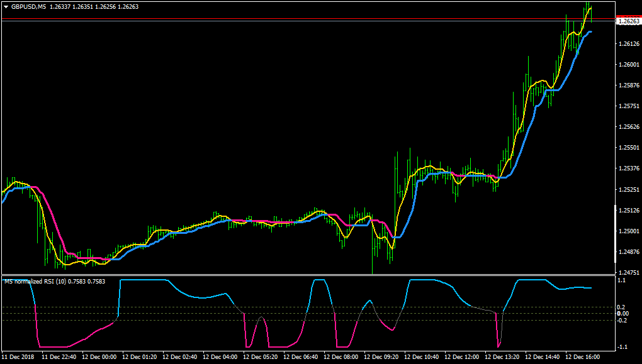The height and width of the screenshot is (364, 642).
Task: Select the red horizontal price line
Action: click(x=308, y=19)
